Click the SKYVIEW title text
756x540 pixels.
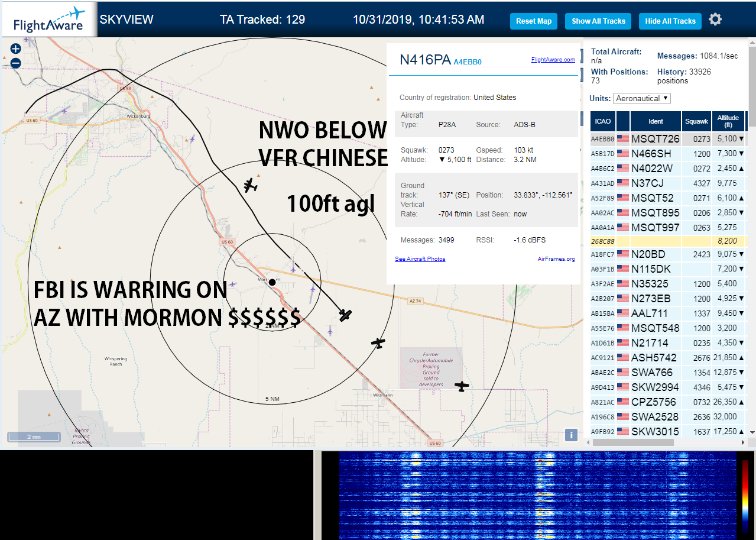pyautogui.click(x=126, y=20)
